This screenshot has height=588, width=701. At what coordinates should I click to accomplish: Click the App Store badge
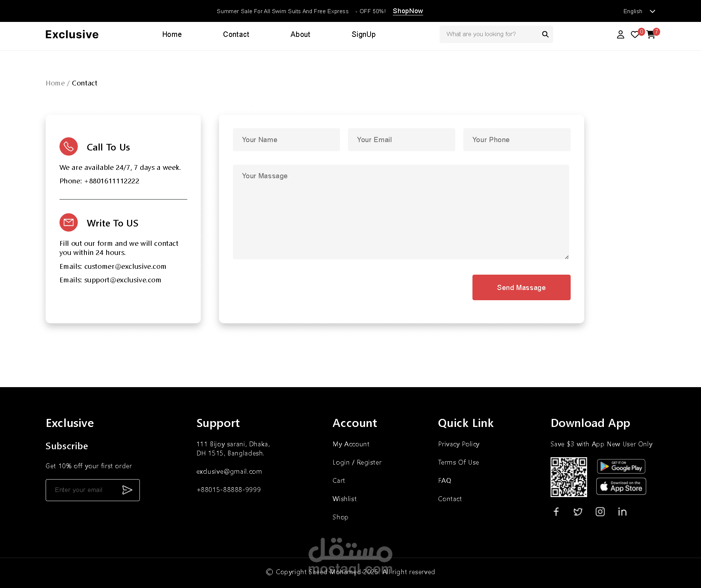pyautogui.click(x=621, y=486)
